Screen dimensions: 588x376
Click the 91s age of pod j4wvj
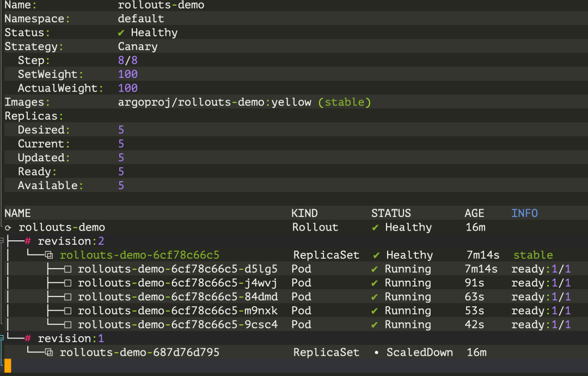pyautogui.click(x=474, y=283)
